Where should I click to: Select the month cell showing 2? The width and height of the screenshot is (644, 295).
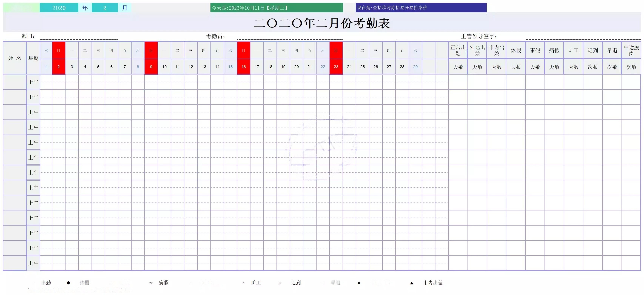pos(105,8)
